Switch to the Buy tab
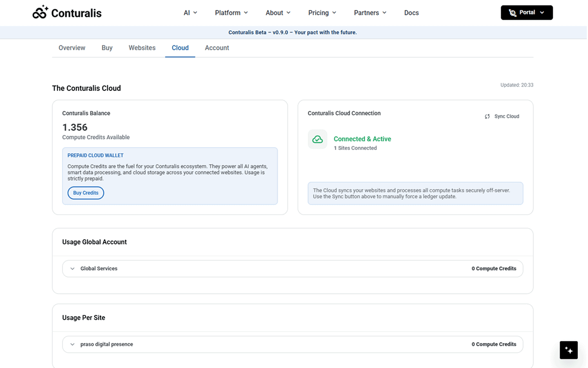588x368 pixels. click(107, 48)
